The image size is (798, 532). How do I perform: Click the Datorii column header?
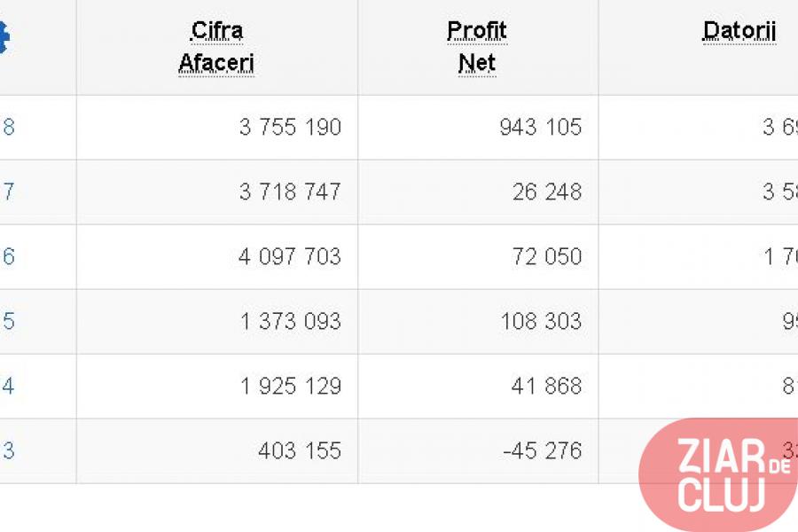point(739,32)
